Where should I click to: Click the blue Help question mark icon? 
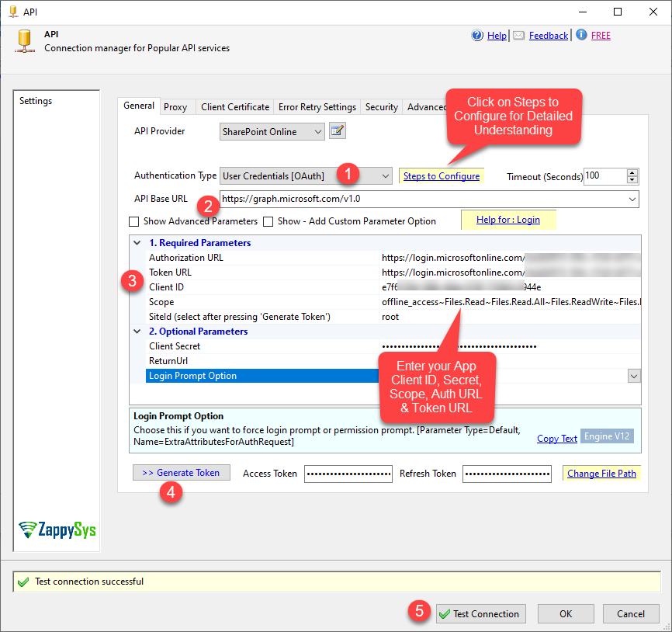click(477, 35)
